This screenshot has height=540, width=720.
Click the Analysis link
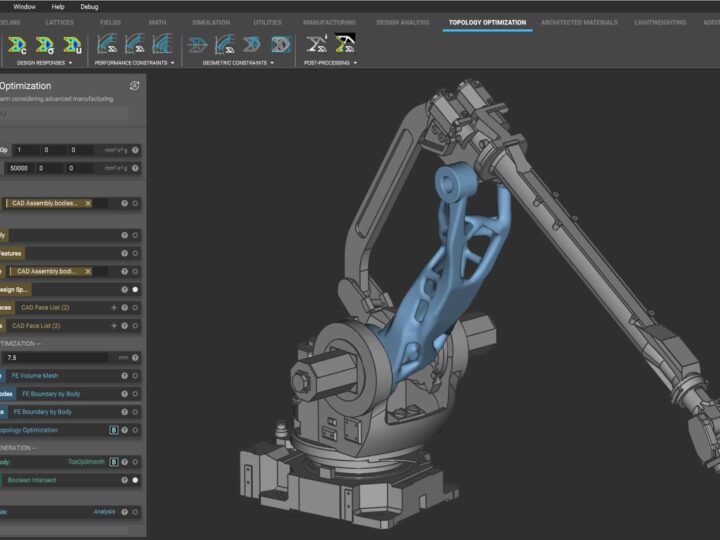pyautogui.click(x=104, y=512)
